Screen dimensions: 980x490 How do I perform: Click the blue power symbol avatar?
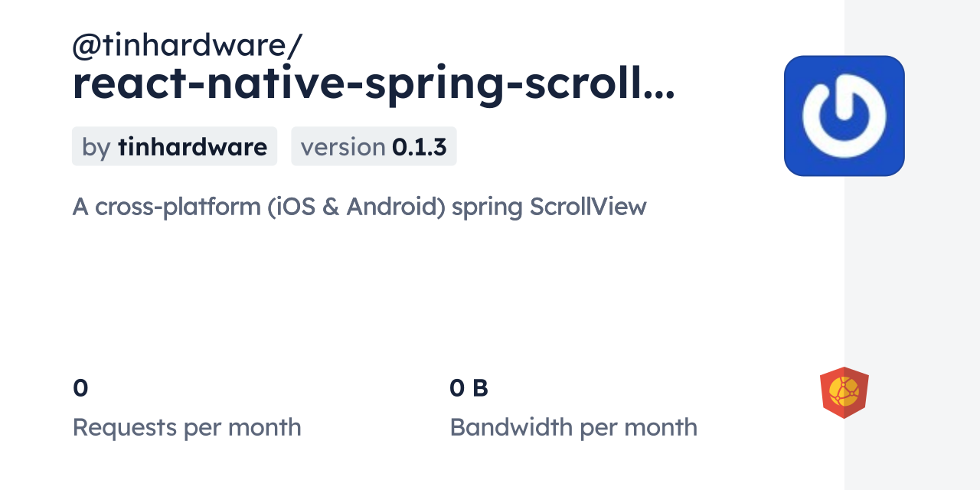(x=844, y=116)
